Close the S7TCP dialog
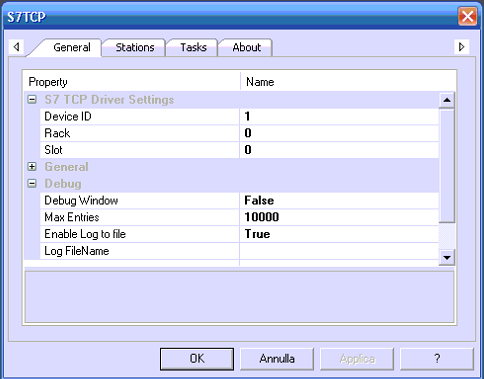484x379 pixels. (467, 16)
